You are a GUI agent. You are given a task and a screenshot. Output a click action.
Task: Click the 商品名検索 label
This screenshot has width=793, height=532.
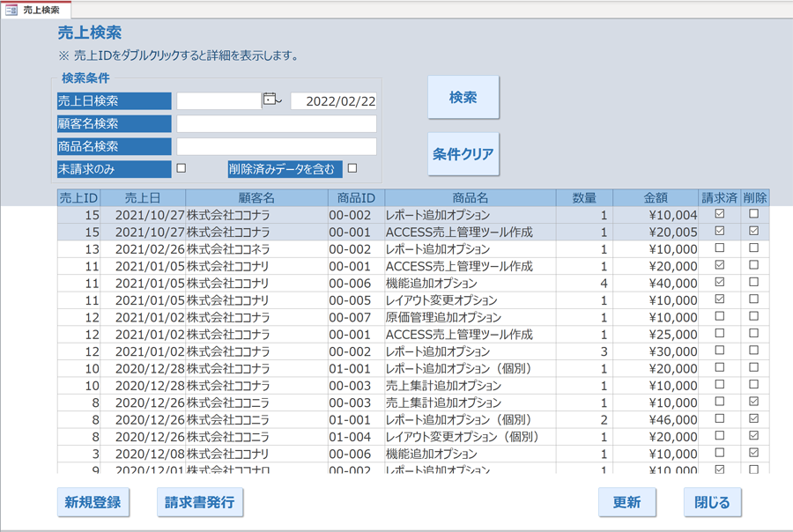coord(115,146)
